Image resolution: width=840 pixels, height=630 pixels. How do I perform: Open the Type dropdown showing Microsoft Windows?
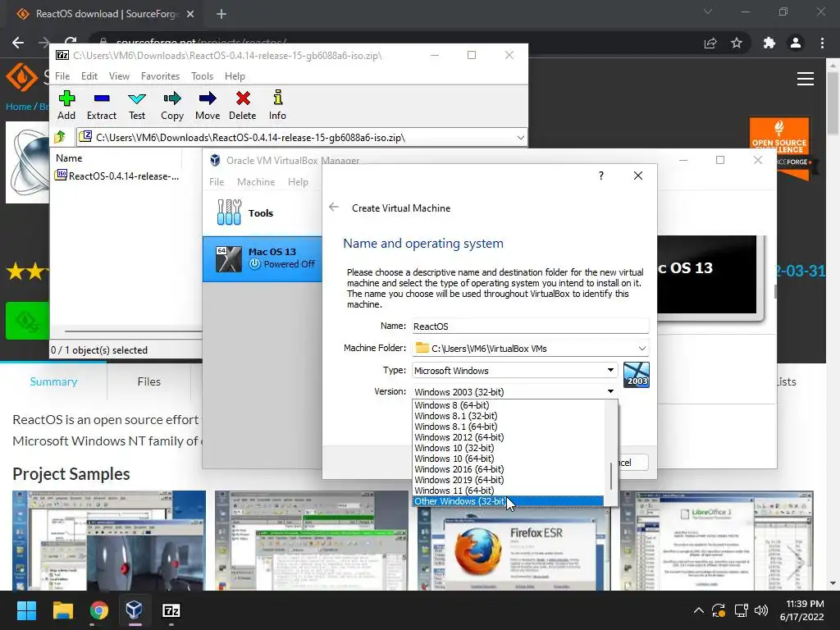point(515,370)
